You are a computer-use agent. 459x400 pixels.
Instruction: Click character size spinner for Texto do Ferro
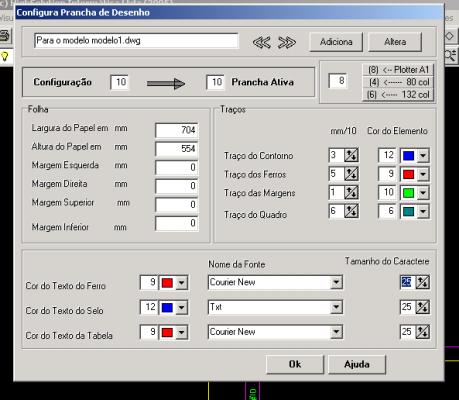tap(422, 282)
